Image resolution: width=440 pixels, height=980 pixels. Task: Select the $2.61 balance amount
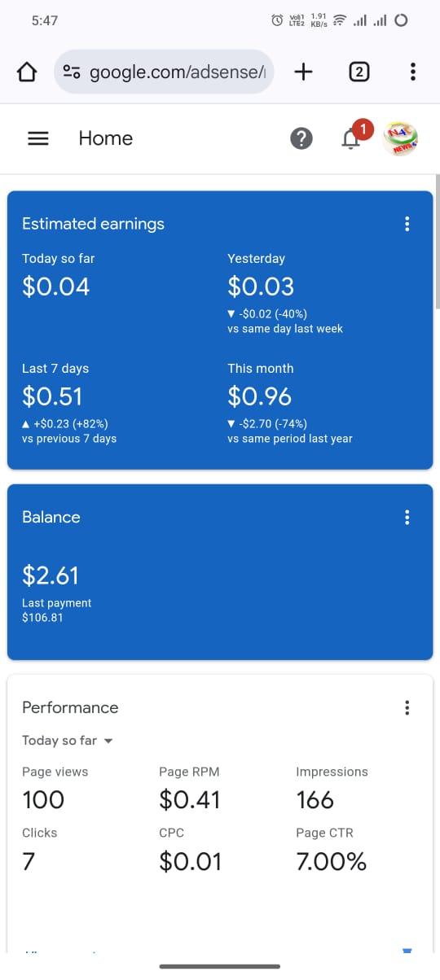pos(51,575)
